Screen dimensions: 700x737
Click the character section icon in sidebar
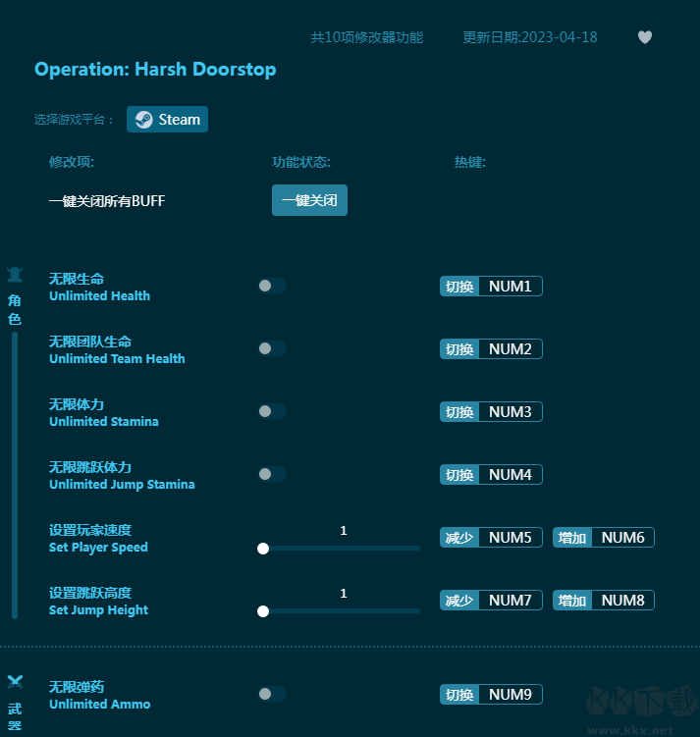(x=15, y=275)
